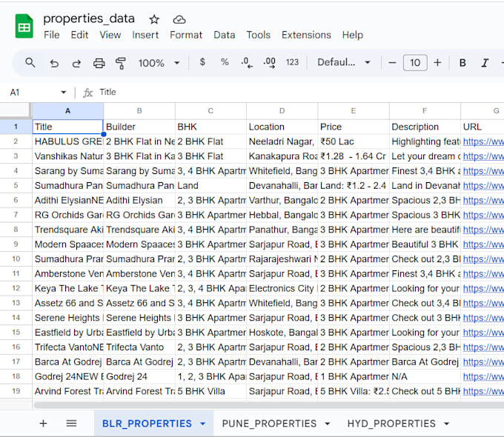Viewport: 504px width, 437px height.
Task: Add a new sheet with plus
Action: point(43,423)
